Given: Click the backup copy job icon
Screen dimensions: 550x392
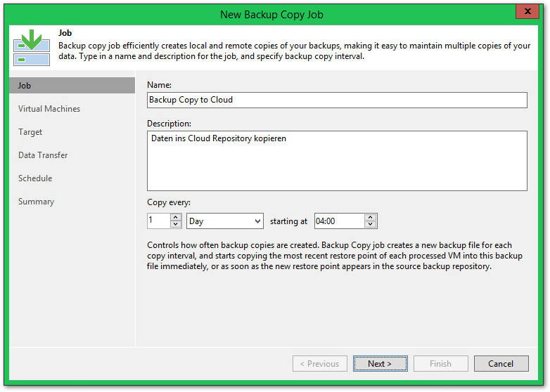Looking at the screenshot, I should 32,47.
